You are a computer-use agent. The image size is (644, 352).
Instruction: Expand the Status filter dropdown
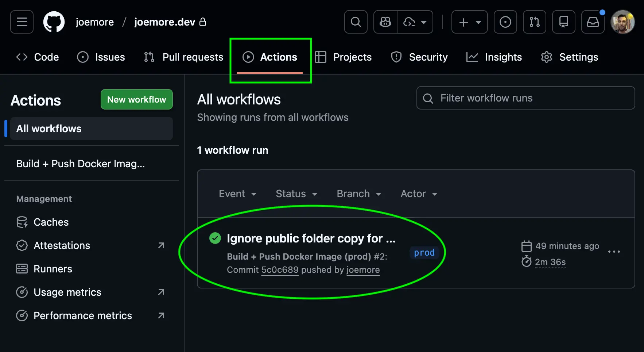coord(296,194)
